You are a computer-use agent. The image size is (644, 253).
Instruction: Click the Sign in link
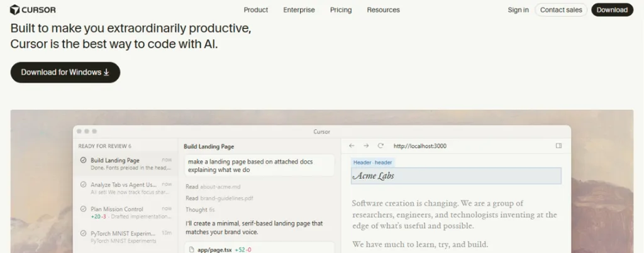pos(518,10)
